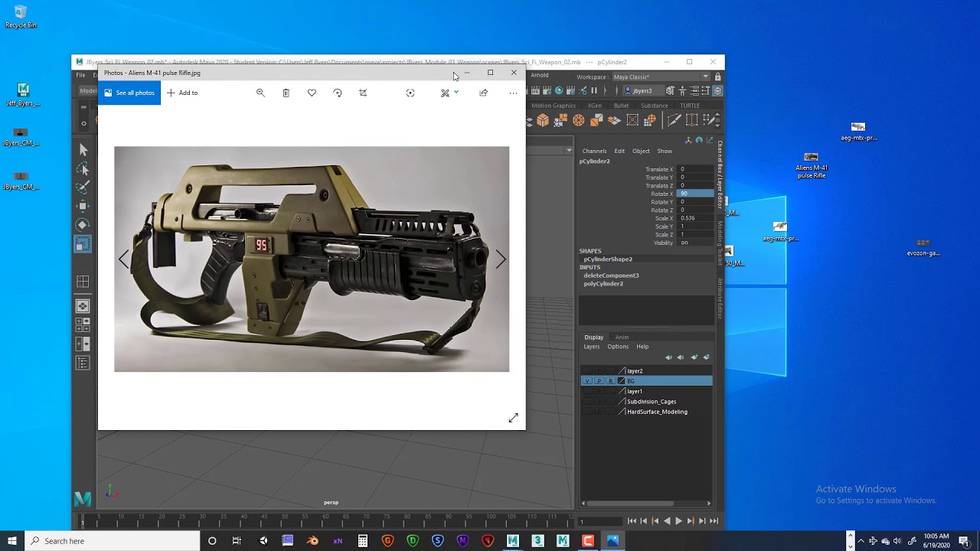Switch to the Motion Graphics shelf tab
980x551 pixels.
(554, 106)
